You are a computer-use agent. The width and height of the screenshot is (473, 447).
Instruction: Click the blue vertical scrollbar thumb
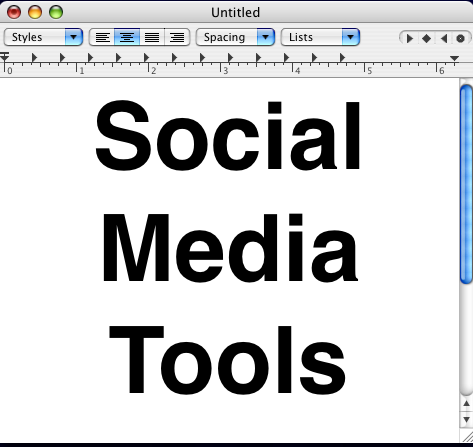[x=466, y=184]
